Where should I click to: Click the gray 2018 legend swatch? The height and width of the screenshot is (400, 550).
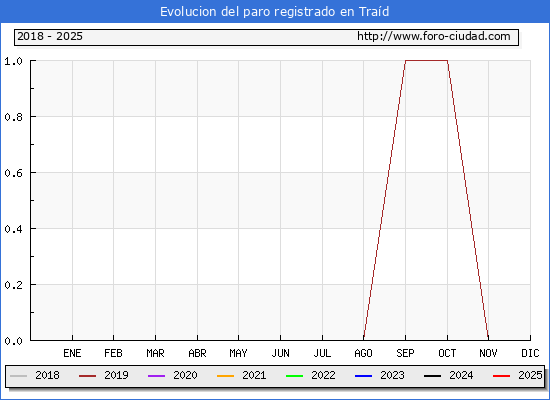coord(19,376)
